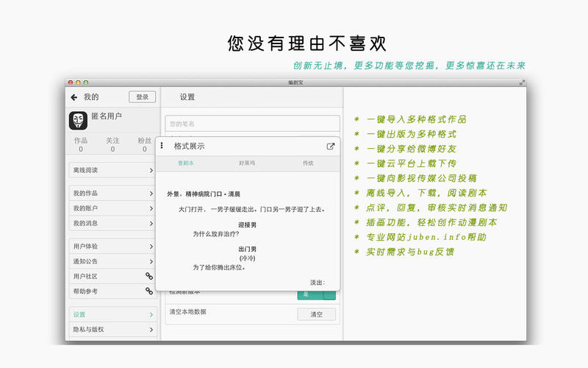Switch to the 壹剧本 format tab
The width and height of the screenshot is (588, 368).
(x=186, y=163)
